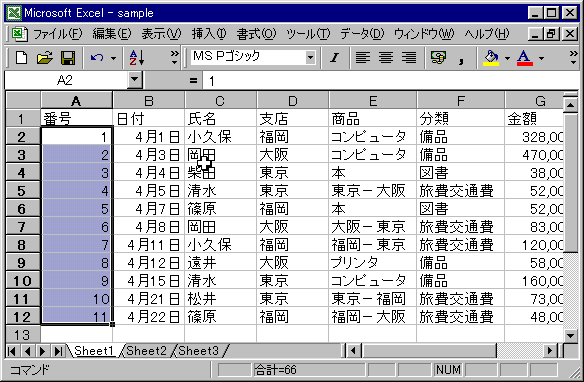Apply comma style formatting
584x382 pixels.
(x=461, y=58)
